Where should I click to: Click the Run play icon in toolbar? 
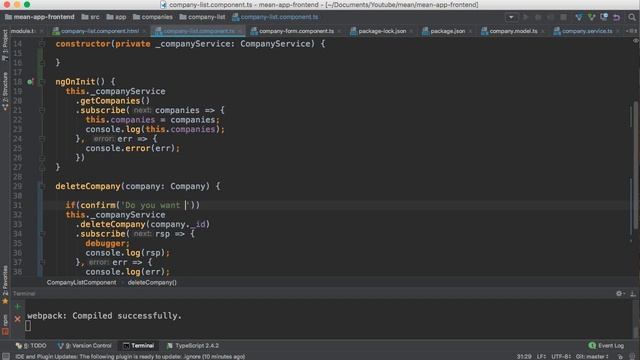[x=526, y=17]
